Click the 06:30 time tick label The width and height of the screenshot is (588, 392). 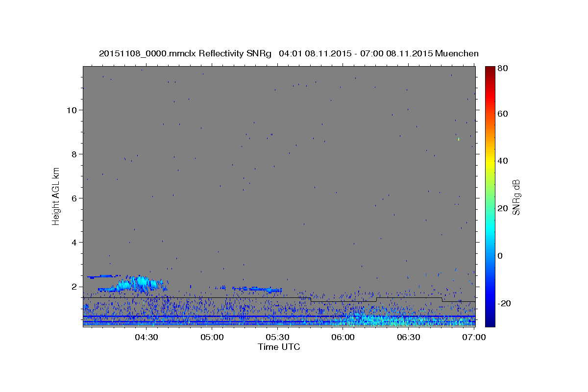(409, 337)
